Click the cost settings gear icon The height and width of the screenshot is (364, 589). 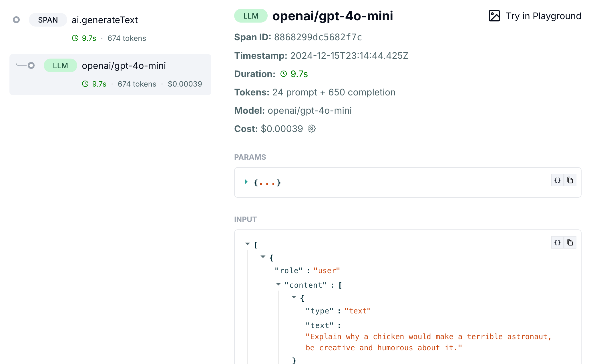(x=312, y=129)
